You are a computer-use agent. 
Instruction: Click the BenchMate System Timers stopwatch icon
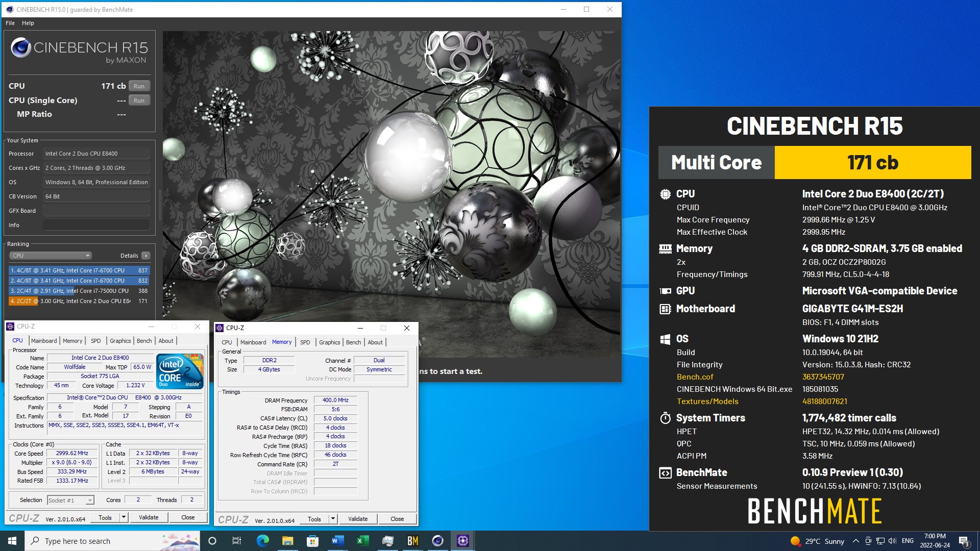[x=665, y=418]
